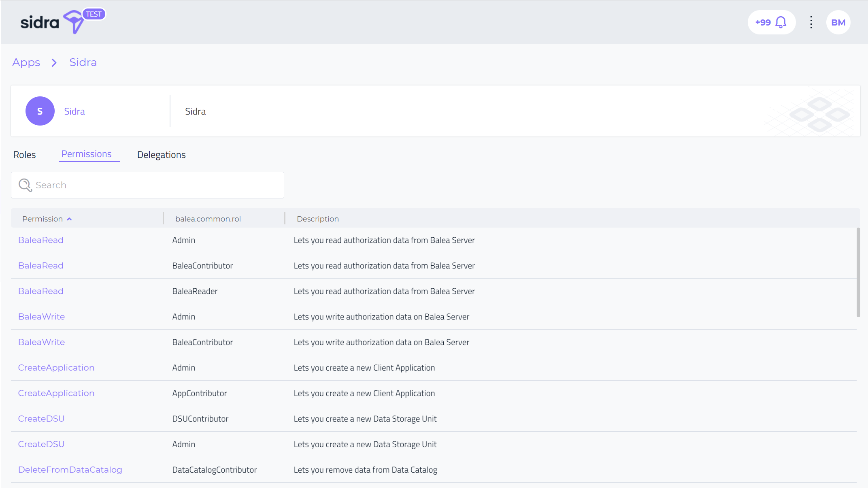The height and width of the screenshot is (488, 868).
Task: Click the breadcrumb chevron separator
Action: 54,63
